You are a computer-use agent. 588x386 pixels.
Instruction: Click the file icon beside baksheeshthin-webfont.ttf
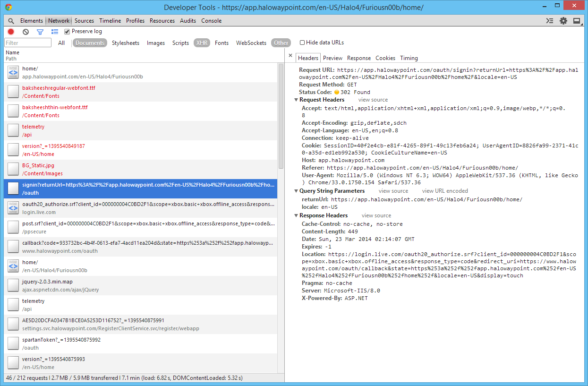(13, 111)
